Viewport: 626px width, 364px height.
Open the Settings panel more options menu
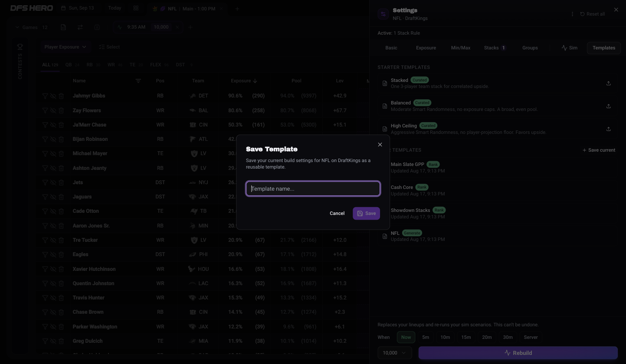572,14
